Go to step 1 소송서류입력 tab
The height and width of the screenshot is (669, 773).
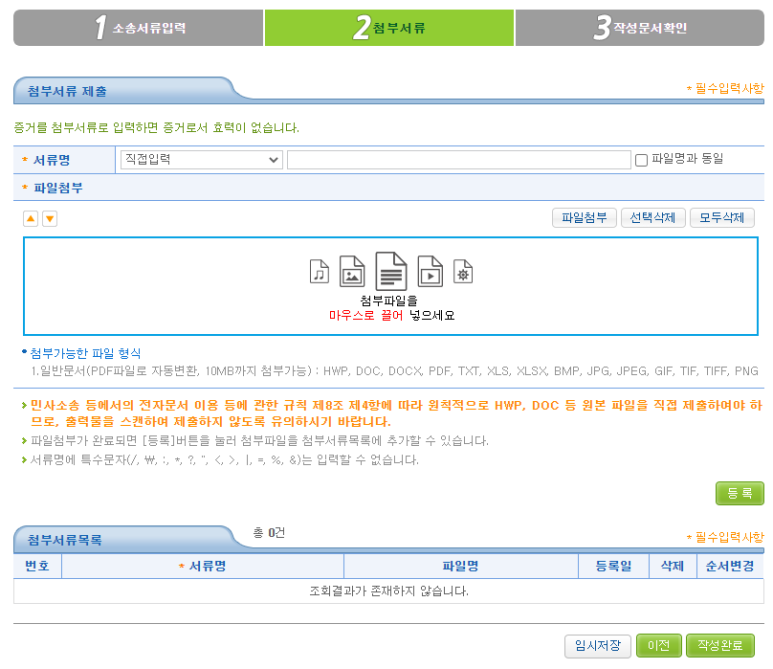pyautogui.click(x=138, y=28)
